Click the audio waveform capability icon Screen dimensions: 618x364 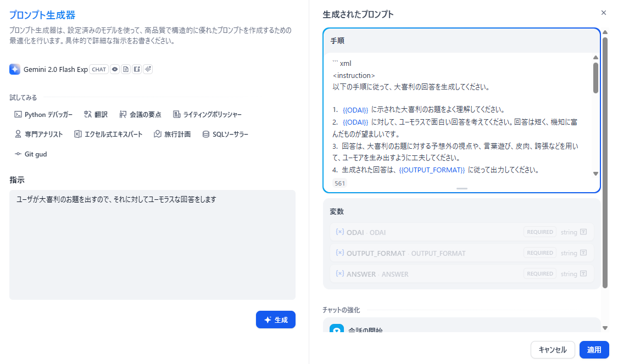[148, 69]
